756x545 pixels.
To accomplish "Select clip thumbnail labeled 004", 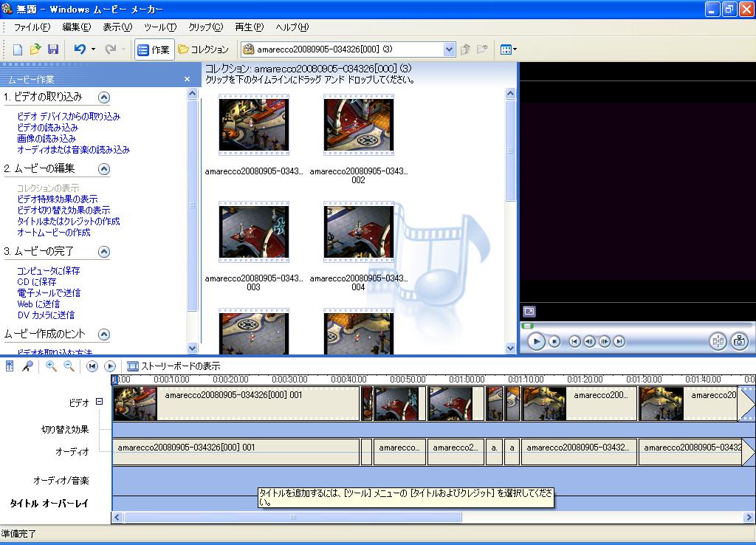I will point(359,232).
